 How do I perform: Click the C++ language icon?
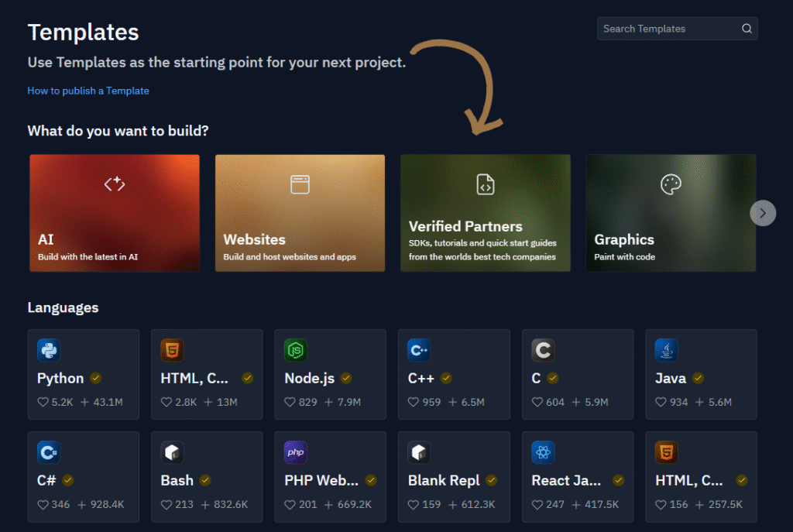pyautogui.click(x=418, y=350)
